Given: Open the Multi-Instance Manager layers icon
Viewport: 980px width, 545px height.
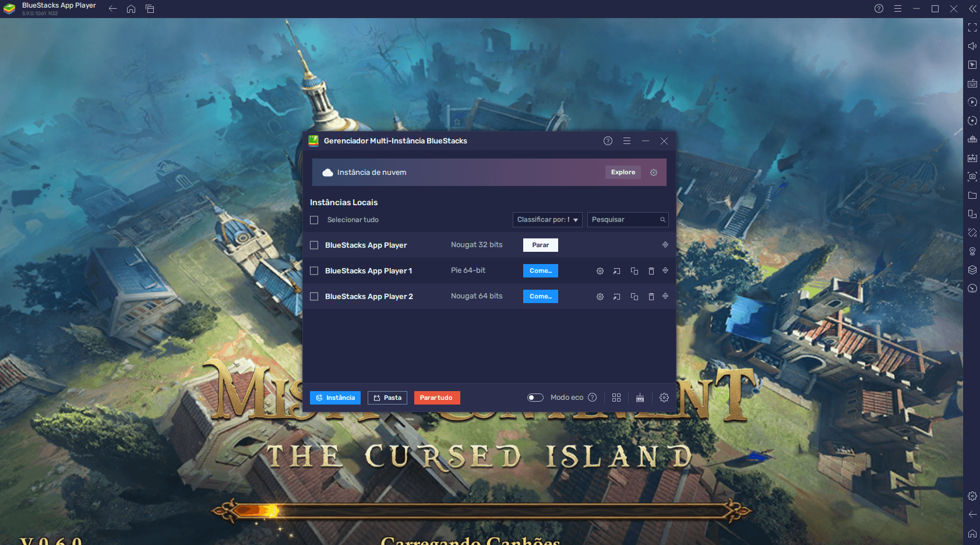Looking at the screenshot, I should (972, 270).
